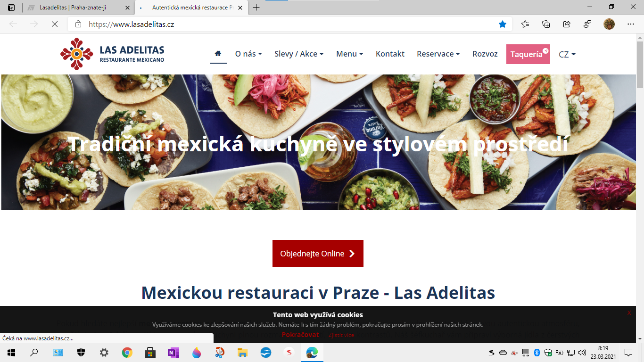Click Pokračovat in cookie banner
This screenshot has width=644, height=362.
click(300, 335)
